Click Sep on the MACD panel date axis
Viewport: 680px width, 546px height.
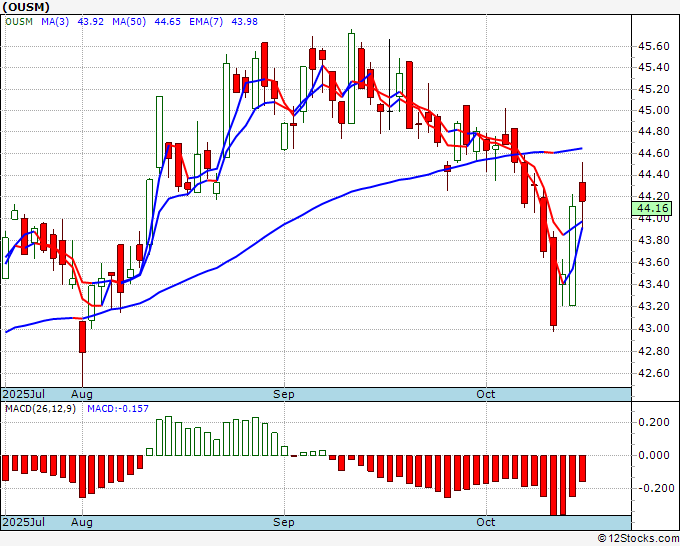tap(284, 522)
